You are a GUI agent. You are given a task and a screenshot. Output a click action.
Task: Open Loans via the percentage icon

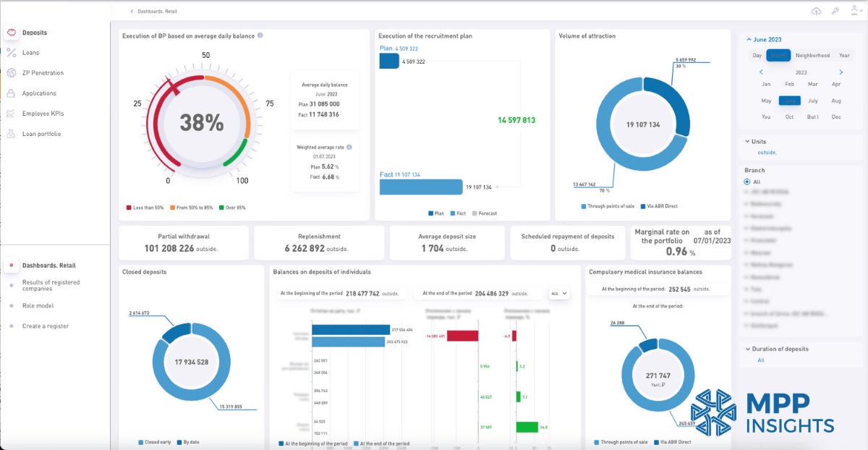pyautogui.click(x=11, y=52)
